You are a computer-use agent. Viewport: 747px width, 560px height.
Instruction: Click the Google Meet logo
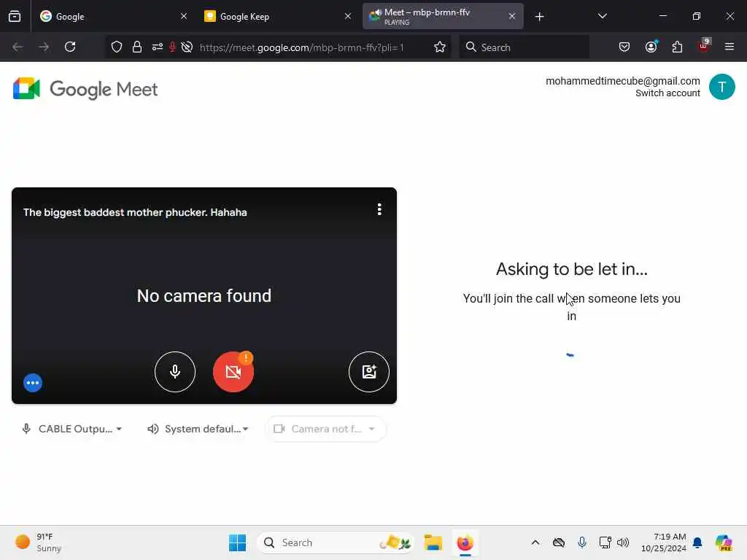point(85,89)
